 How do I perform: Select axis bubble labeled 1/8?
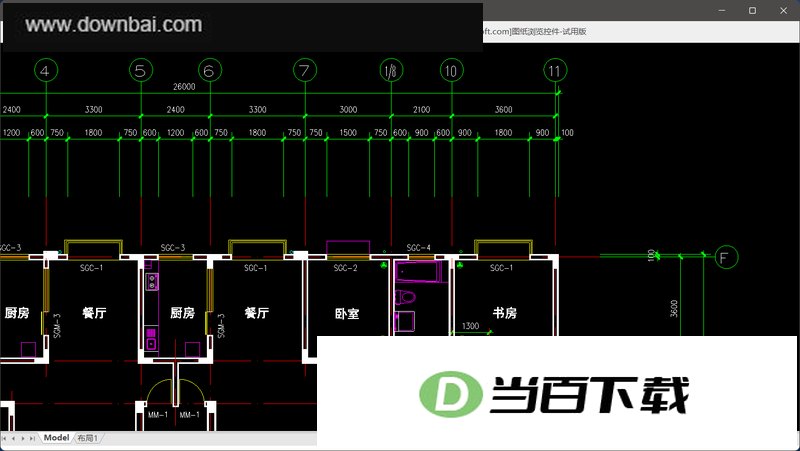391,70
